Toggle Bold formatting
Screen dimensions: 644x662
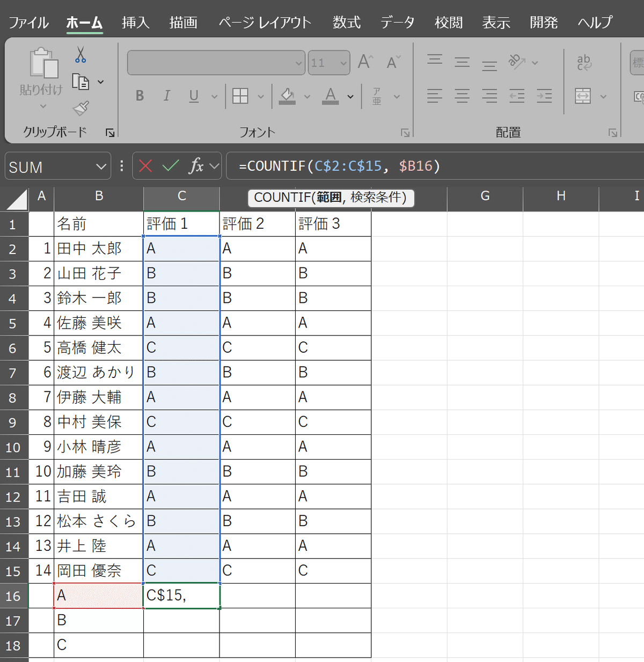click(140, 96)
